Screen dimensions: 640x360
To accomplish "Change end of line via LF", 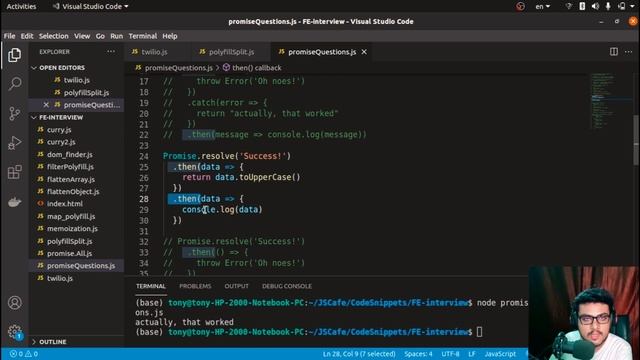I will click(x=472, y=354).
